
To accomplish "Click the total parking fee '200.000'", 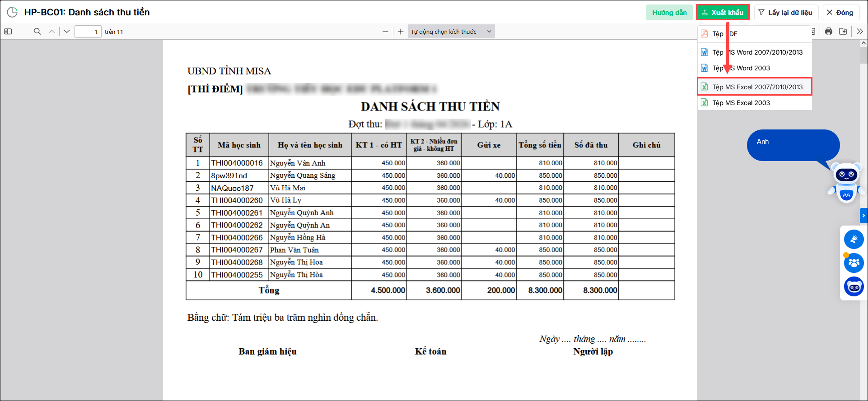I will click(x=501, y=290).
